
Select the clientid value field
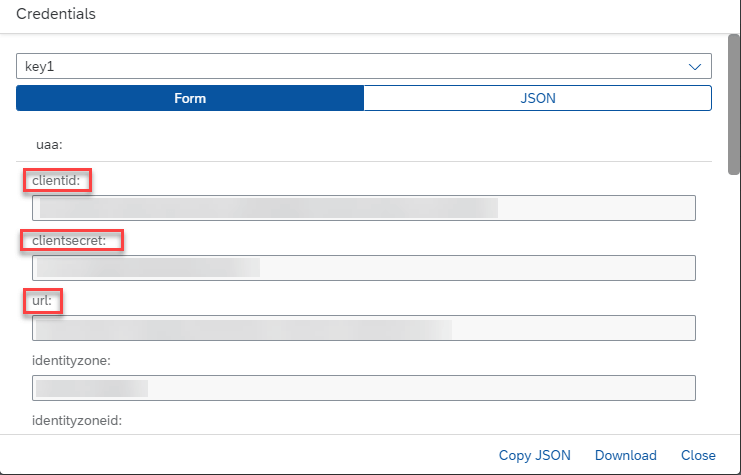click(363, 208)
